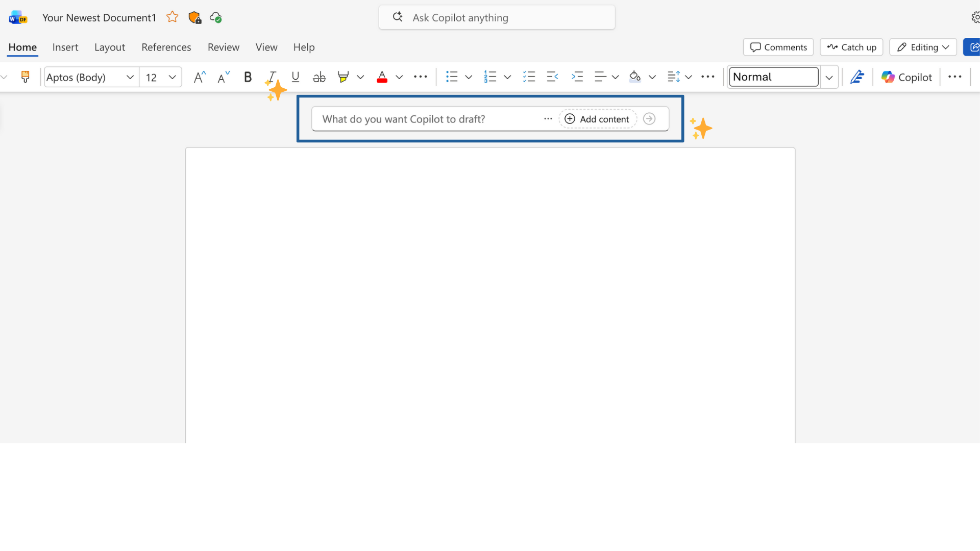
Task: Expand the Aptos (Body) font dropdown
Action: pos(130,77)
